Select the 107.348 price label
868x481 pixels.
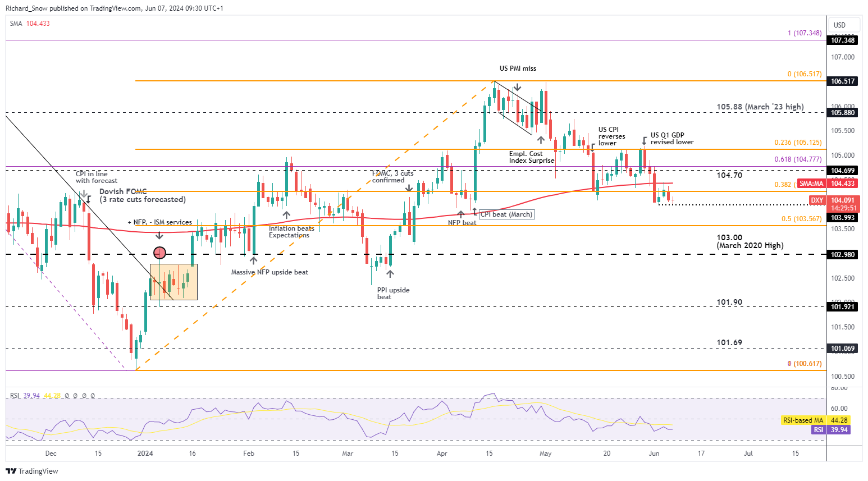(843, 40)
